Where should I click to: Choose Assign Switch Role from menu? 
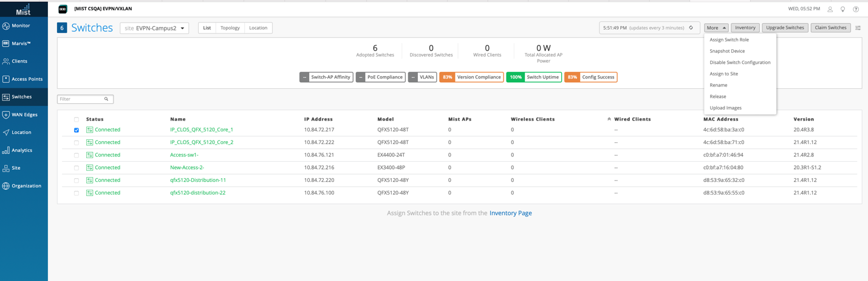[x=729, y=40]
